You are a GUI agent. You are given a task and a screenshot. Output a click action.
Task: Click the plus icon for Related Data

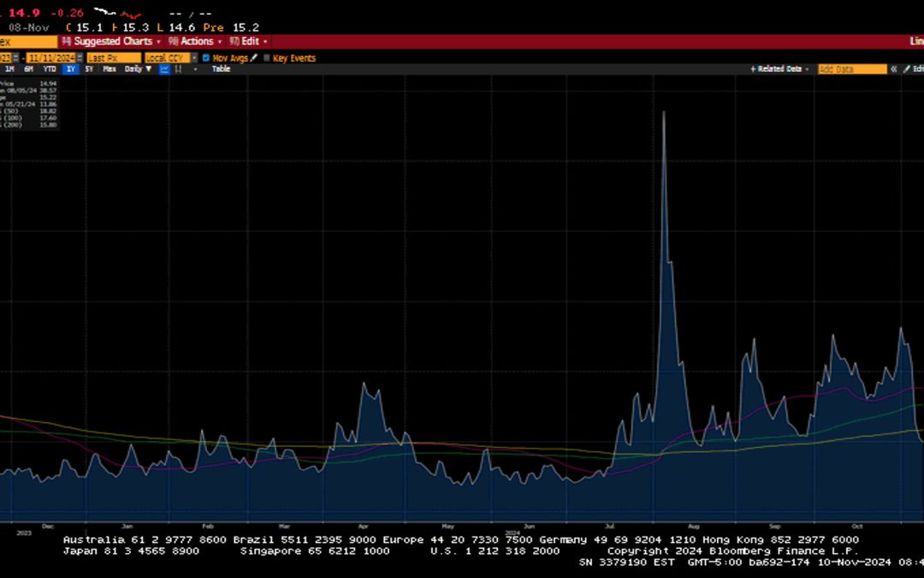tap(753, 69)
